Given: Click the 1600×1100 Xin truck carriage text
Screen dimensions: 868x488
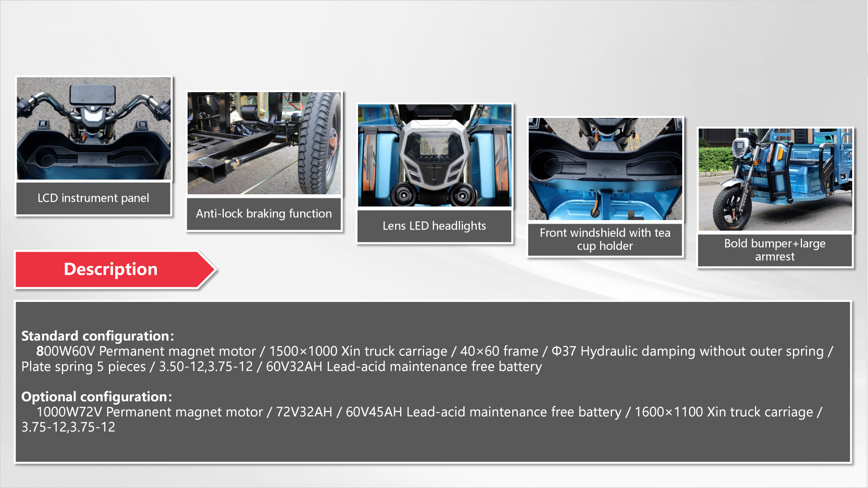Looking at the screenshot, I should pos(723,412).
